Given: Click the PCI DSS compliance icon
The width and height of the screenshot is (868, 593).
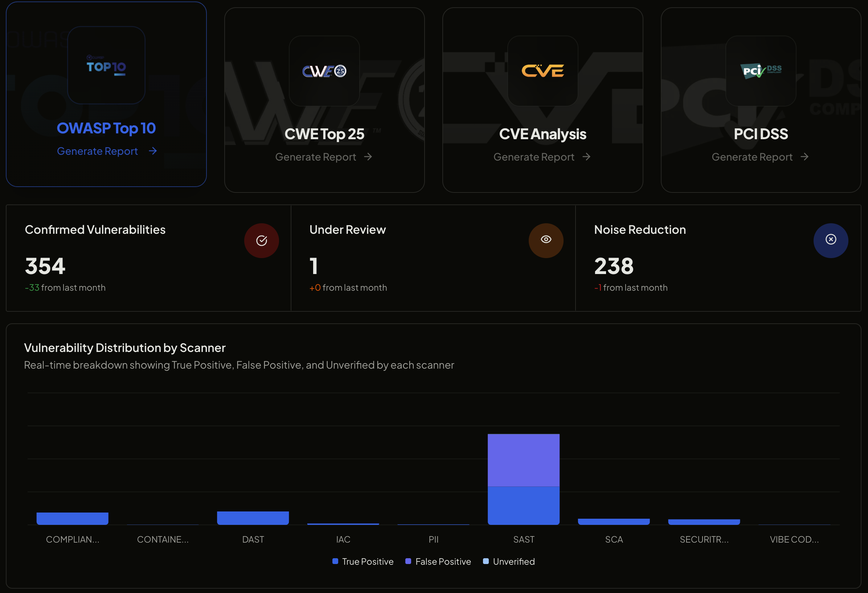Looking at the screenshot, I should click(761, 72).
